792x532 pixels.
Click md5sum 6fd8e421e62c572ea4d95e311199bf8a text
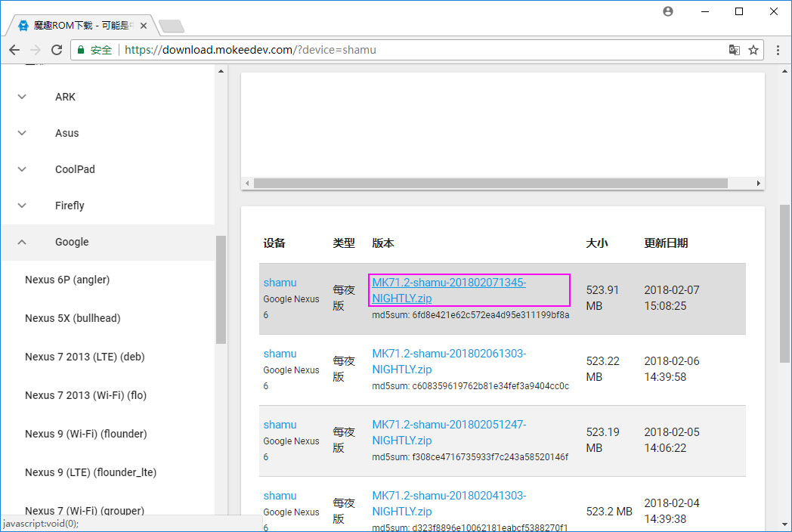point(470,315)
